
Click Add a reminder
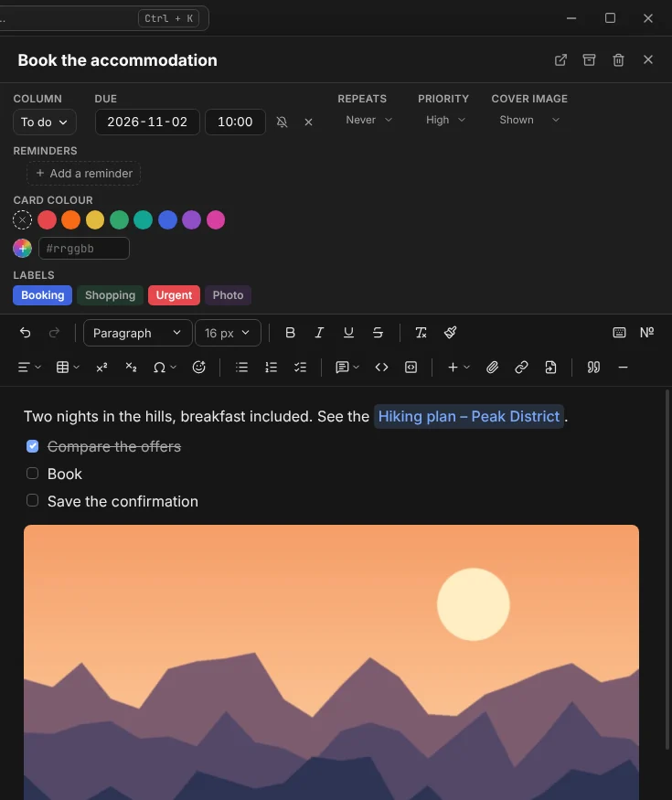point(84,174)
